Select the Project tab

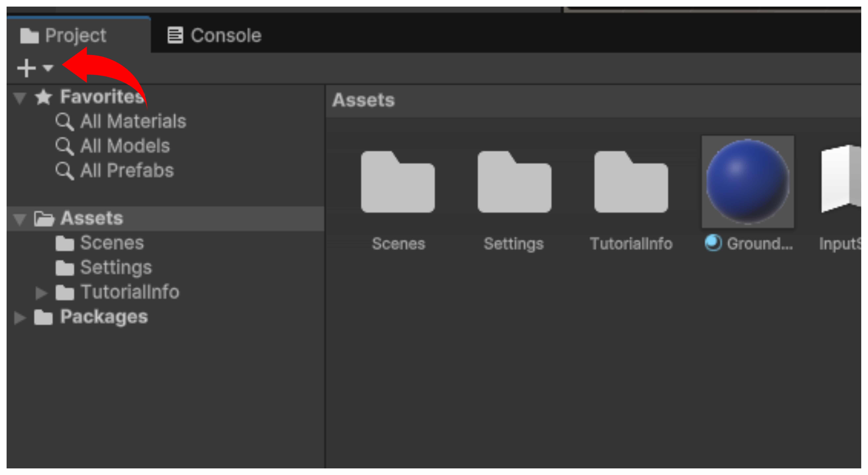tap(63, 35)
